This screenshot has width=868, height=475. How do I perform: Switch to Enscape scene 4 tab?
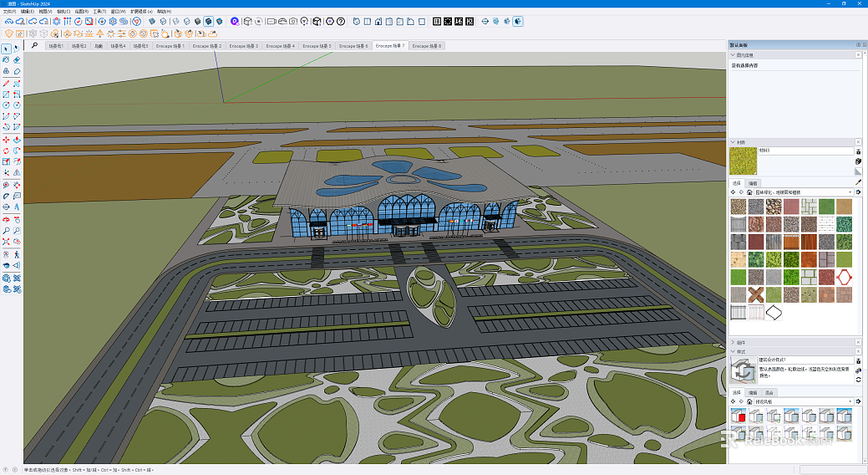280,46
